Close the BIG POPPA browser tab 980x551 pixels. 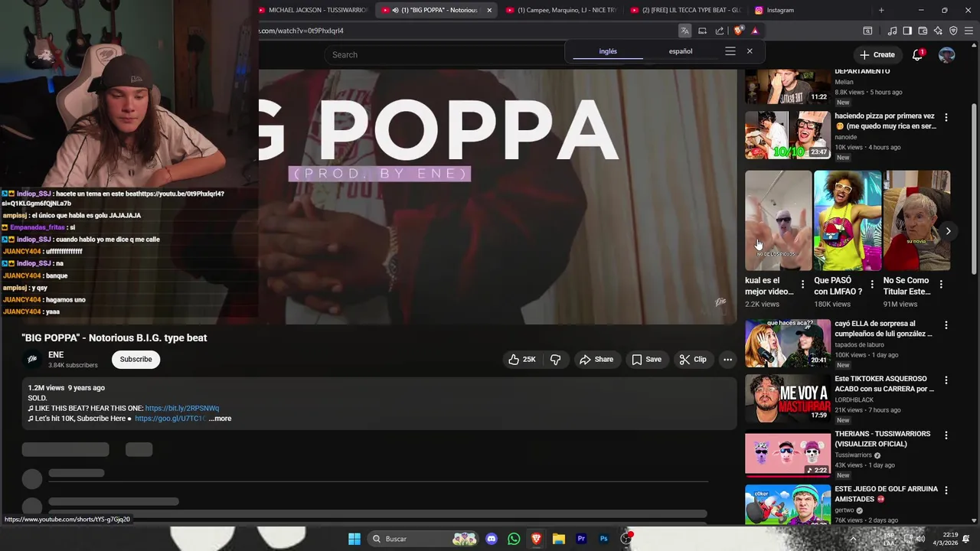489,10
